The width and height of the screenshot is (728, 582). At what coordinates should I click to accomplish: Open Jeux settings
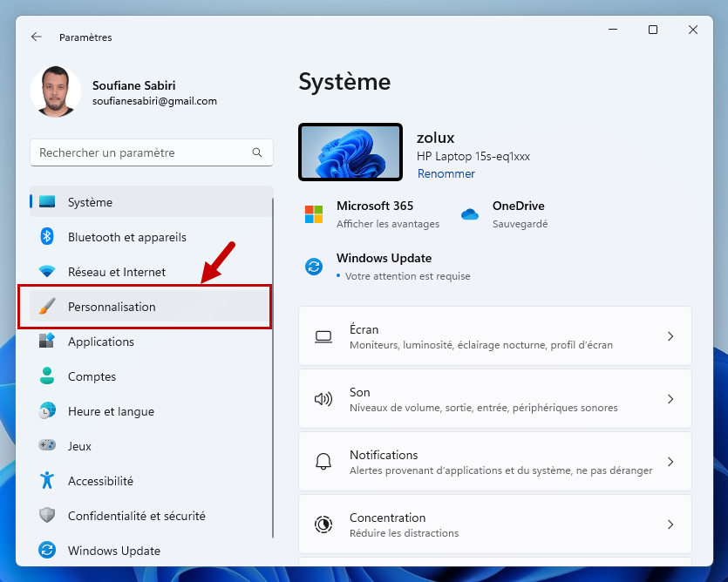coord(151,445)
